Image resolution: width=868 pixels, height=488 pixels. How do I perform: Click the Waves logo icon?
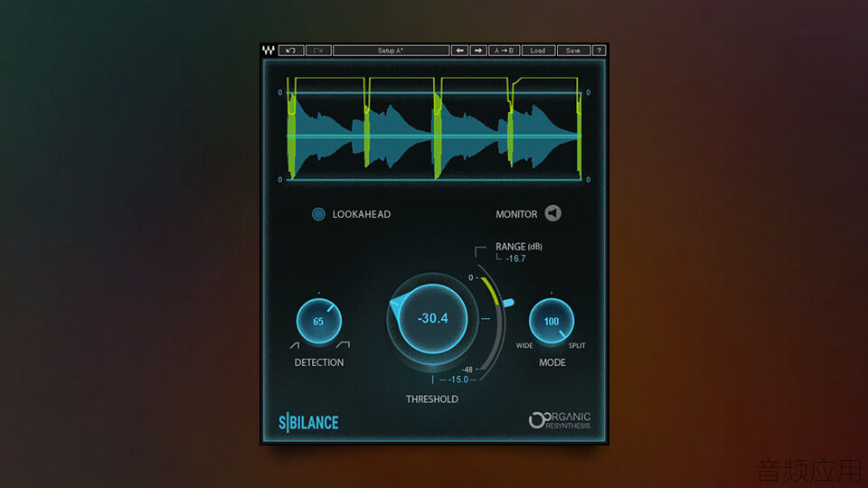click(269, 51)
